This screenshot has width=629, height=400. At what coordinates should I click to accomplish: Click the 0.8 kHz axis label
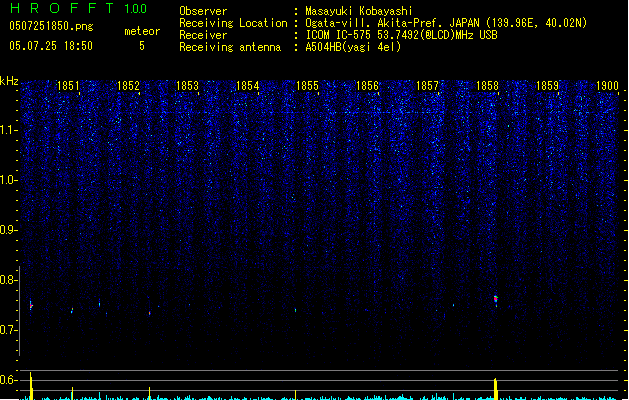pos(9,280)
